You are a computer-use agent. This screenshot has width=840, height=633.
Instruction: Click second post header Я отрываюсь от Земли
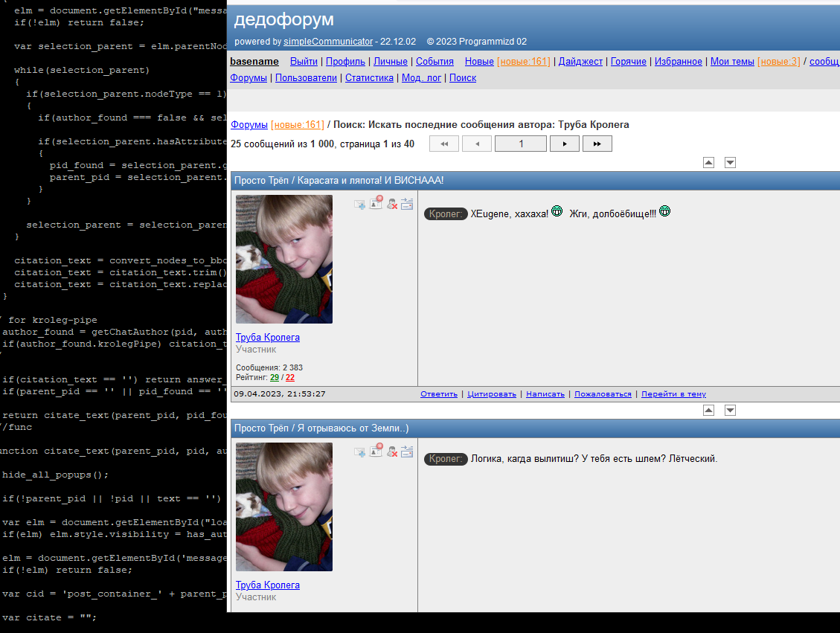(x=353, y=428)
